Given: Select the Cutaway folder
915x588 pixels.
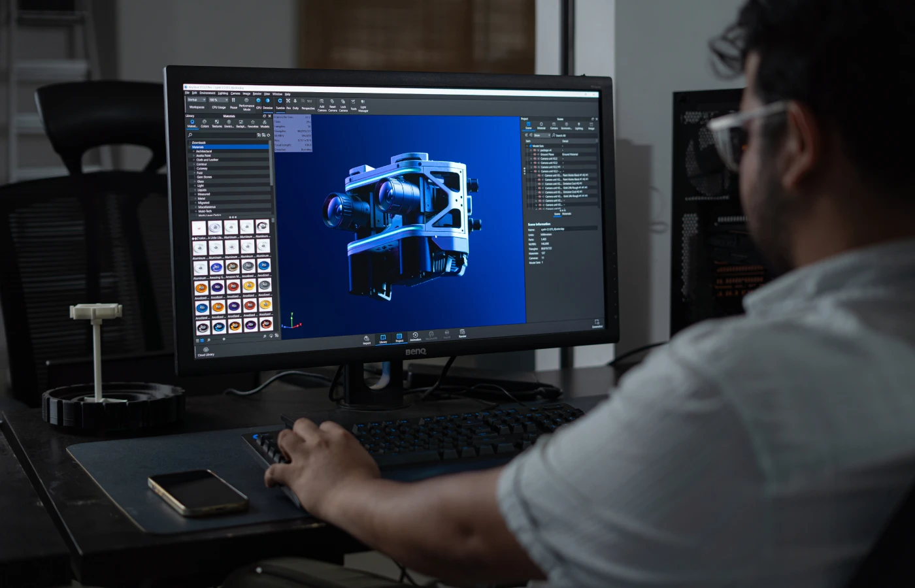Looking at the screenshot, I should pos(202,169).
